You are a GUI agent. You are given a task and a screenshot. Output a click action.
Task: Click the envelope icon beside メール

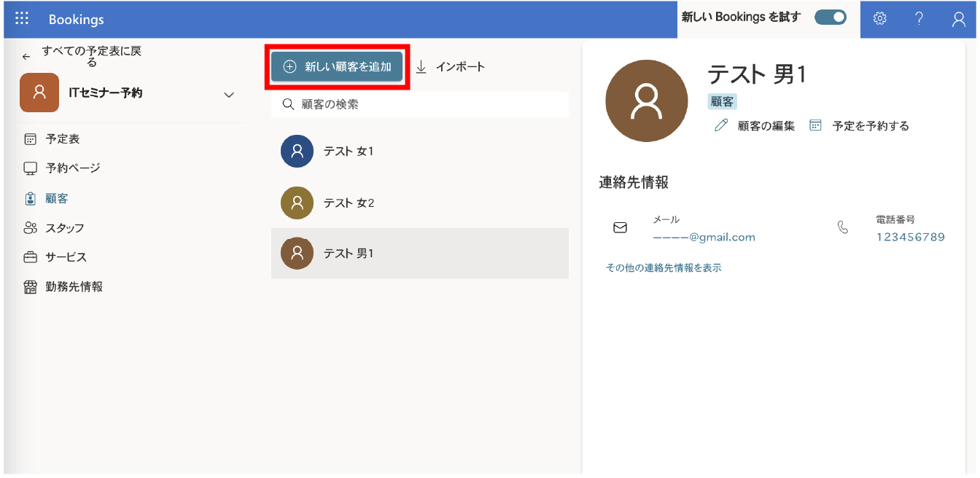click(620, 227)
